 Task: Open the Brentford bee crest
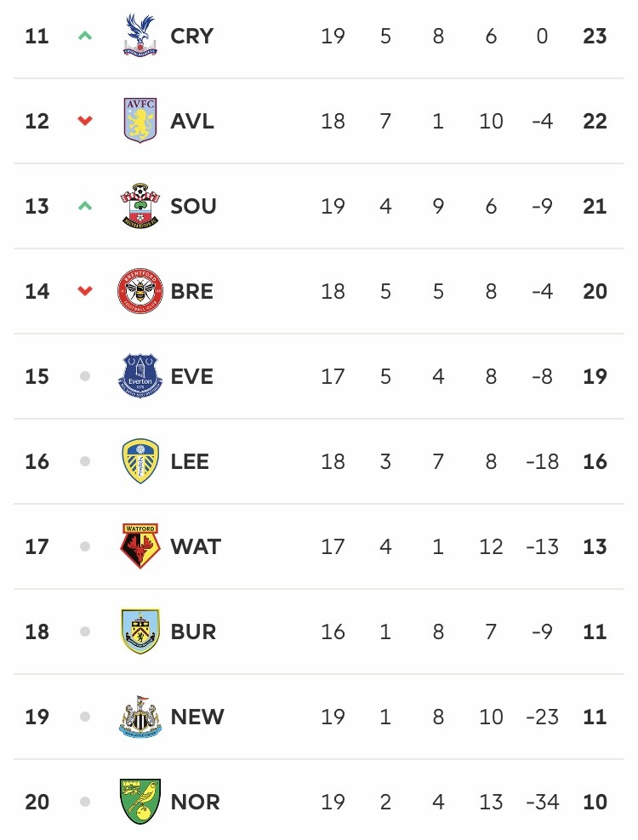click(x=140, y=291)
